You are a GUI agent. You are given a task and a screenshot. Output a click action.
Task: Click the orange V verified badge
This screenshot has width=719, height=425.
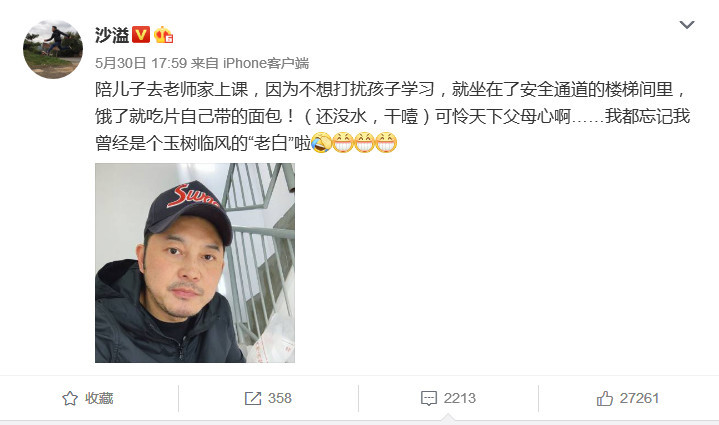(x=141, y=35)
